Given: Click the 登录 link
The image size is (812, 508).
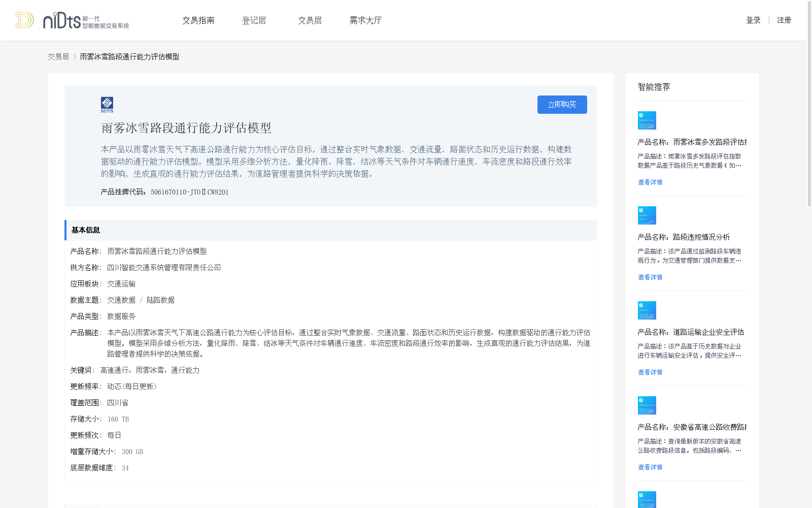Looking at the screenshot, I should click(753, 20).
